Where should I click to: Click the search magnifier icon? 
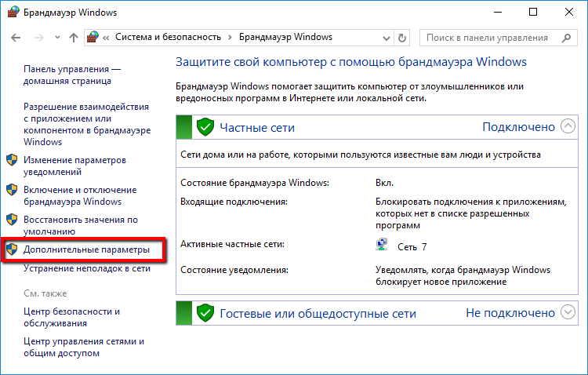(566, 38)
